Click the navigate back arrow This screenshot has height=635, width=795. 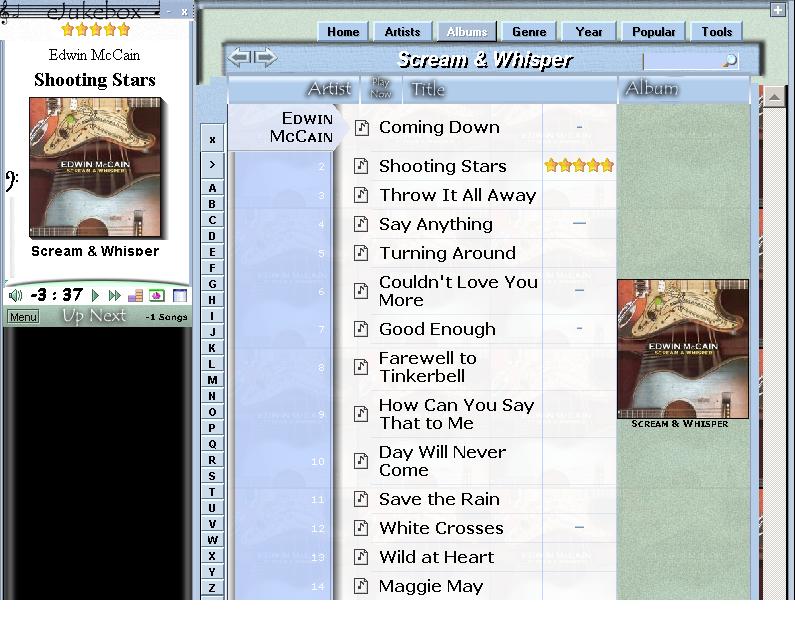pos(239,57)
